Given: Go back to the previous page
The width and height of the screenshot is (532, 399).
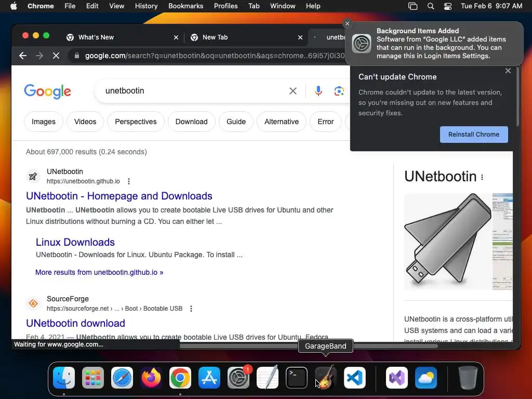Looking at the screenshot, I should (x=23, y=56).
